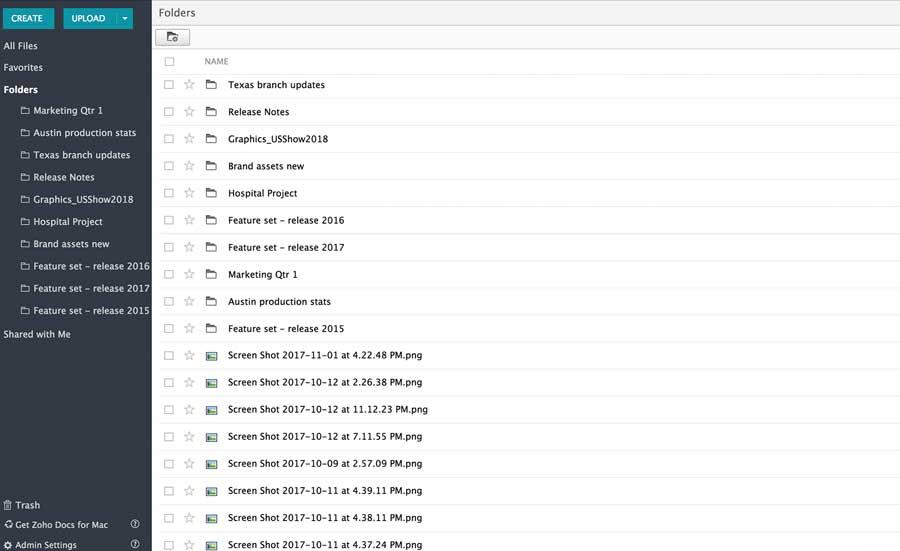Open help icon next to Get Zoho Docs
The image size is (900, 551).
pyautogui.click(x=135, y=524)
